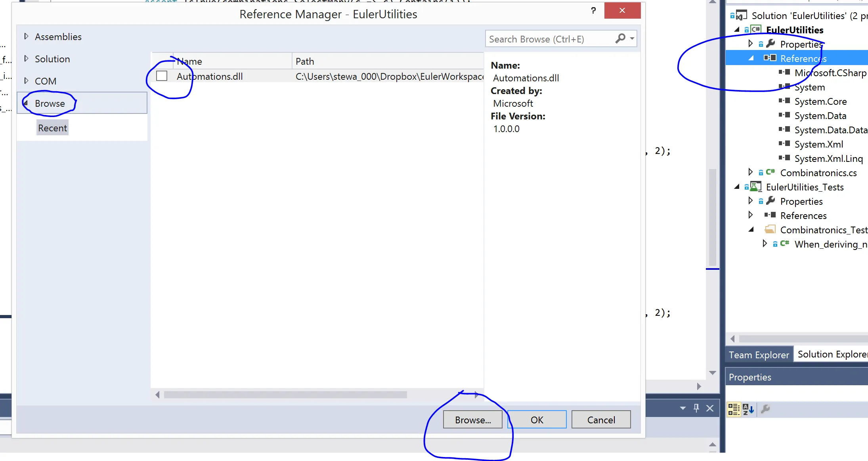
Task: Click the Properties panel title
Action: point(750,377)
